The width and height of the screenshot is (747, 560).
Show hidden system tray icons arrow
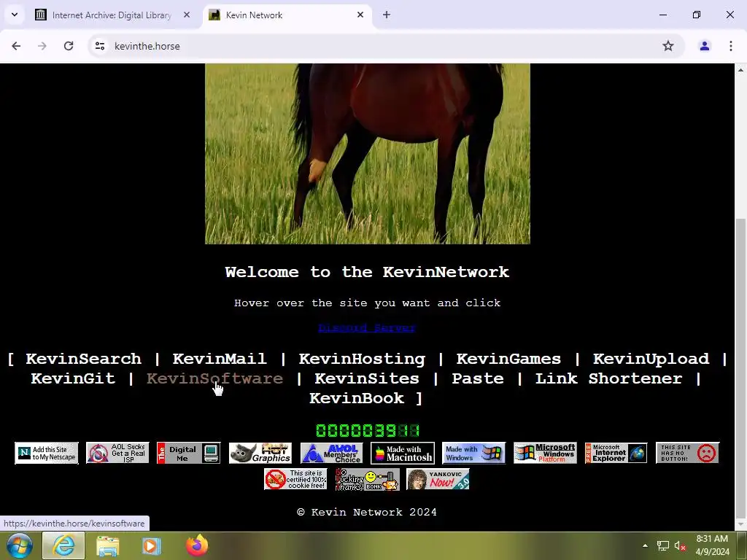click(645, 545)
